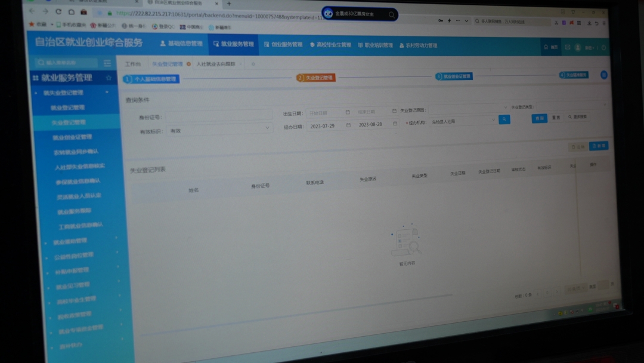This screenshot has height=363, width=644.
Task: Click the blue 查询 button
Action: click(539, 118)
